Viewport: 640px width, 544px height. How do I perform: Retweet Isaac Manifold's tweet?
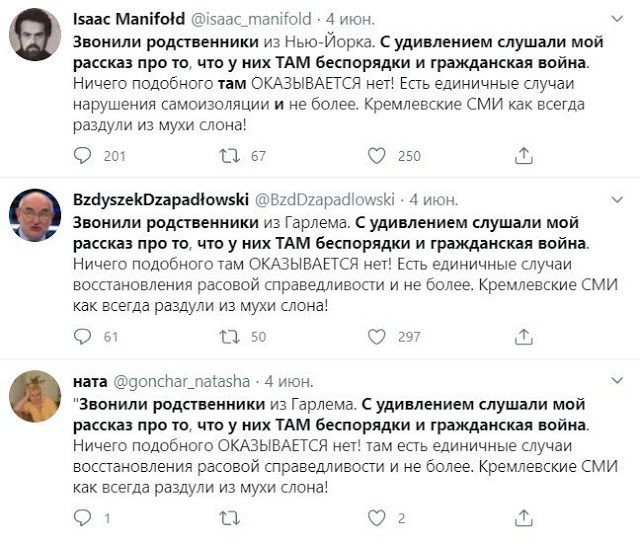point(230,155)
